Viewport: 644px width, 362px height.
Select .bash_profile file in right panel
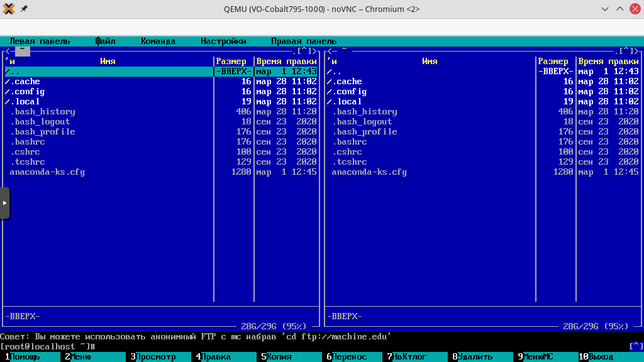[x=483, y=132]
